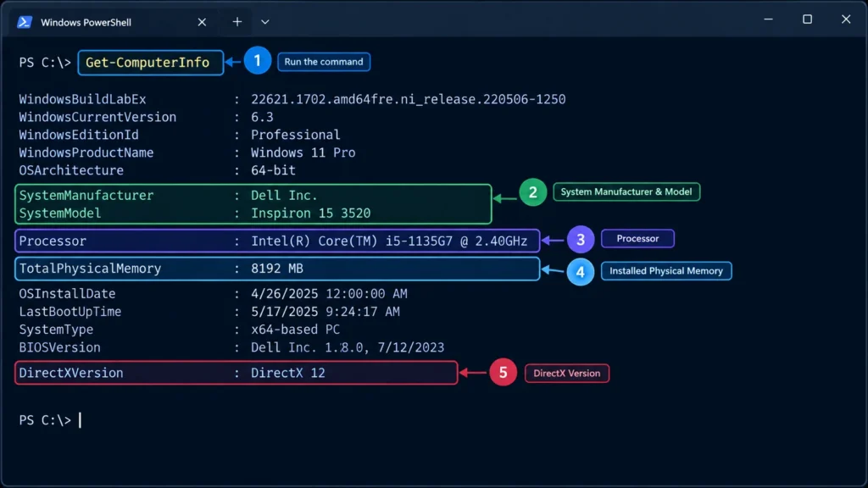Click the WindowsEditionId property name
The width and height of the screenshot is (868, 488).
[x=79, y=135]
